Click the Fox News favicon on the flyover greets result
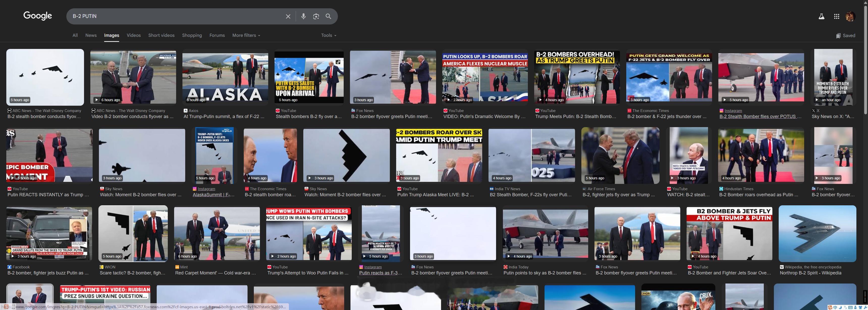Viewport: 868px width, 310px height. (x=353, y=110)
